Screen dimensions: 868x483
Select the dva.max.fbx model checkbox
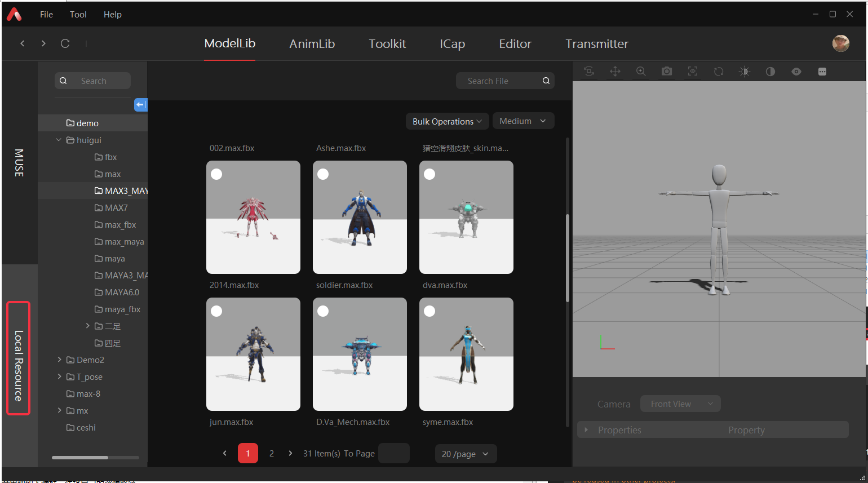point(429,174)
